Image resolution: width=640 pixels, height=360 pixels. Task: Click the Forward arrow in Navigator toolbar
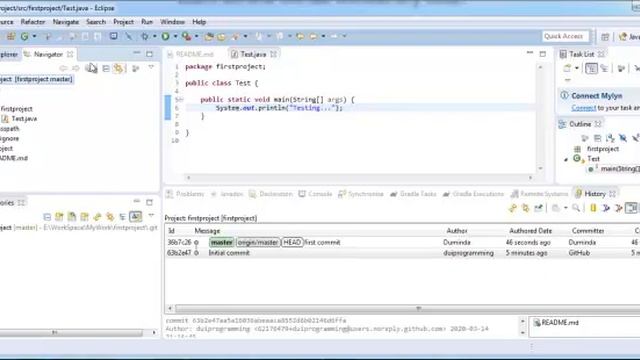click(x=76, y=68)
